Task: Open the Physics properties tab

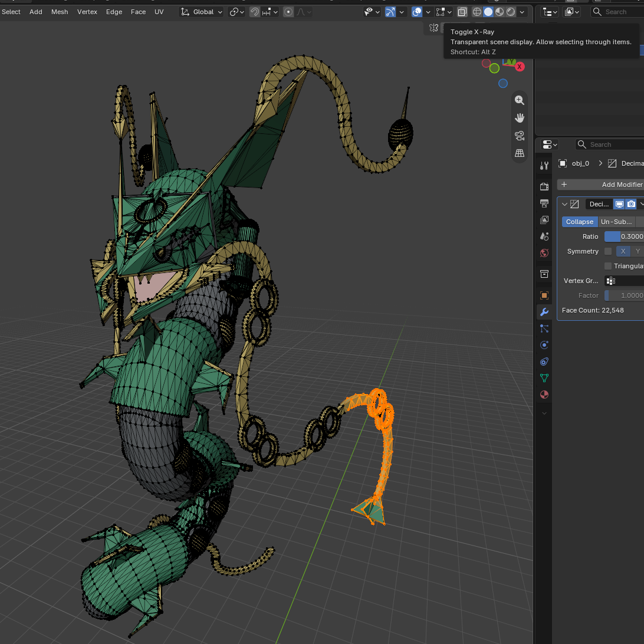Action: tap(544, 345)
